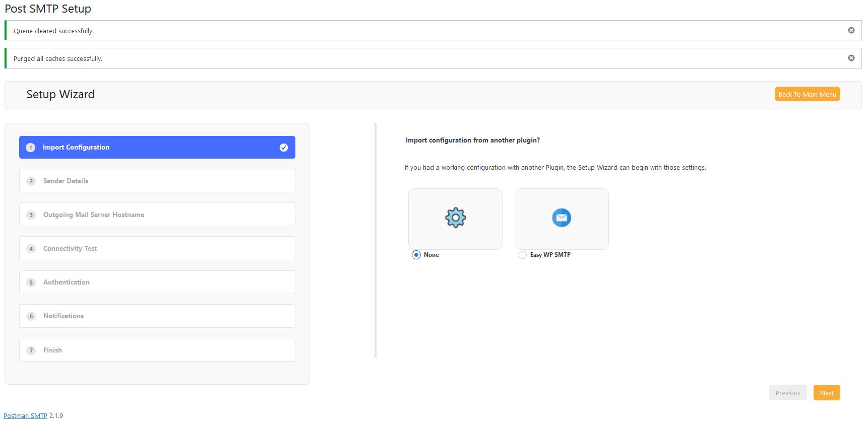The height and width of the screenshot is (421, 868).
Task: Click the 'Import configuration from another plugin?' heading
Action: point(473,141)
